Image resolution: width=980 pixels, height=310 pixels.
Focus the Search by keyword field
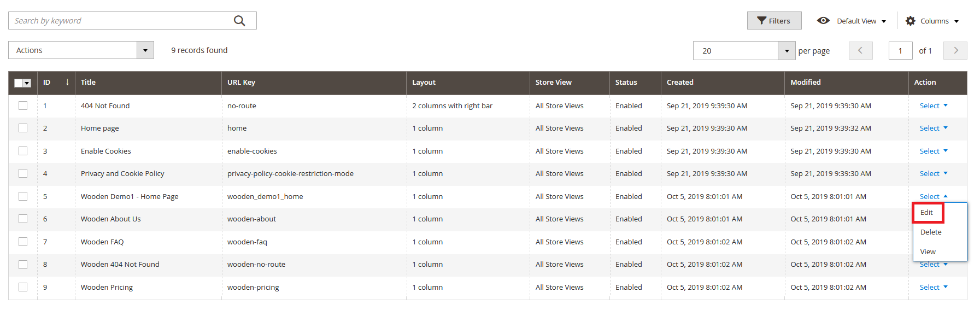[x=120, y=21]
